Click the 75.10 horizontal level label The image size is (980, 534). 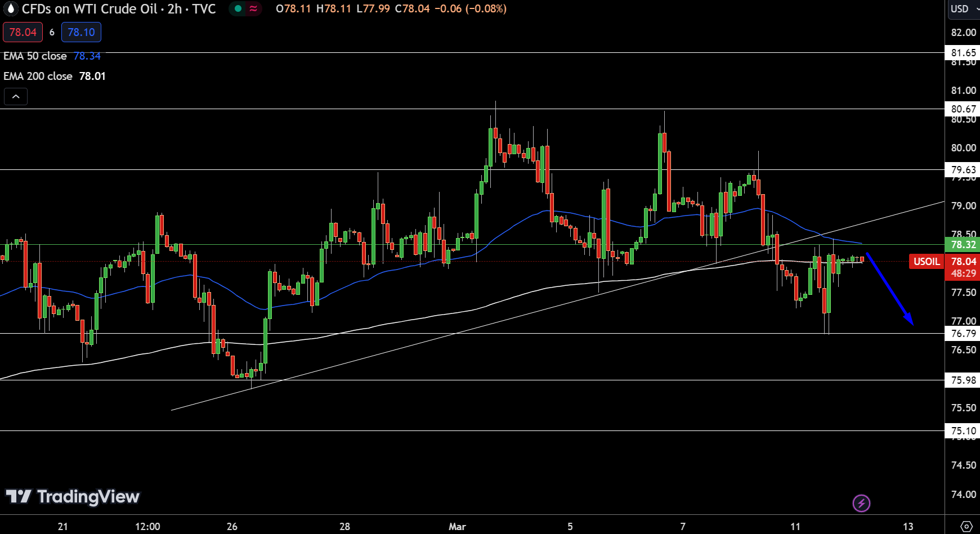coord(963,431)
